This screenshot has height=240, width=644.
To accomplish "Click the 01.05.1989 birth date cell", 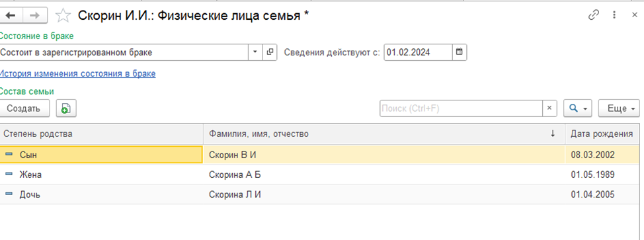I will tap(602, 175).
